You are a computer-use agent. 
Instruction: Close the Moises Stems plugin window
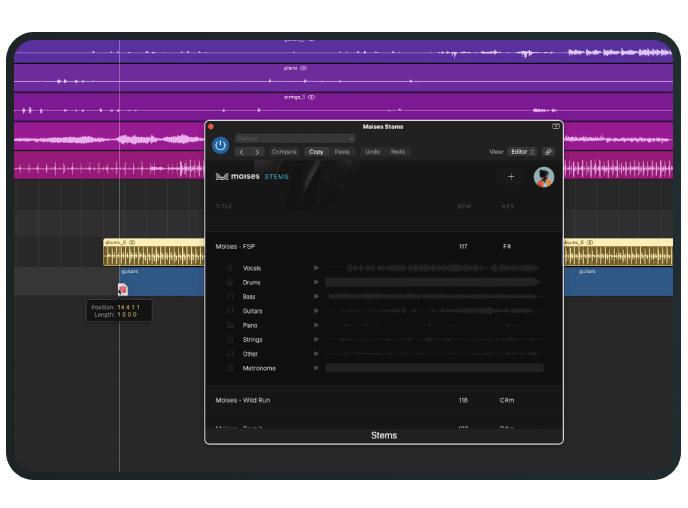coord(211,127)
